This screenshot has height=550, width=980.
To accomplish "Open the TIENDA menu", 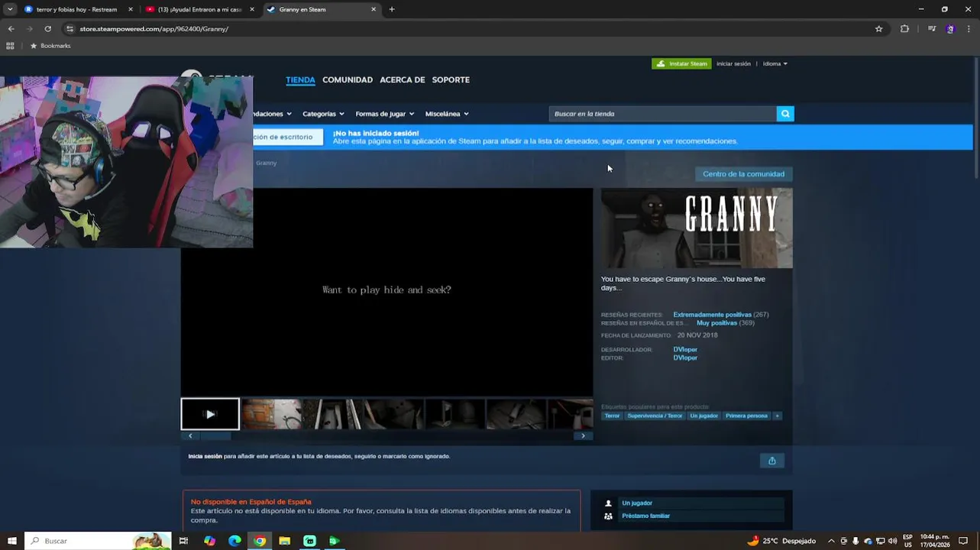I will pyautogui.click(x=300, y=80).
